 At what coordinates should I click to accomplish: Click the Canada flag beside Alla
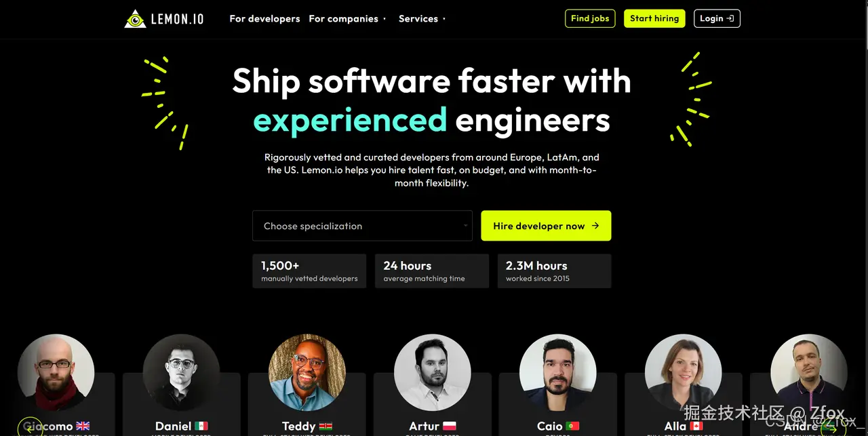pyautogui.click(x=696, y=426)
